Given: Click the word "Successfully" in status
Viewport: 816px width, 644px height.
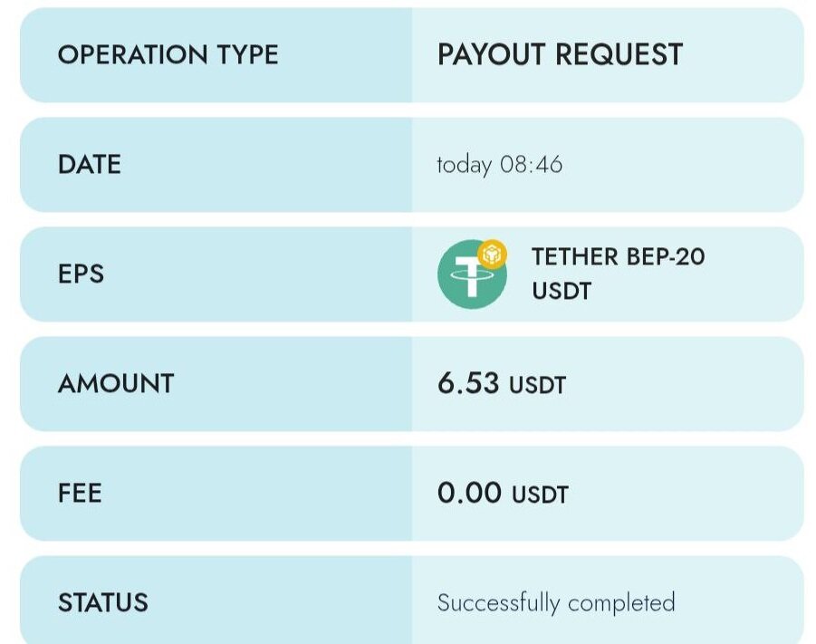Looking at the screenshot, I should pyautogui.click(x=497, y=603).
